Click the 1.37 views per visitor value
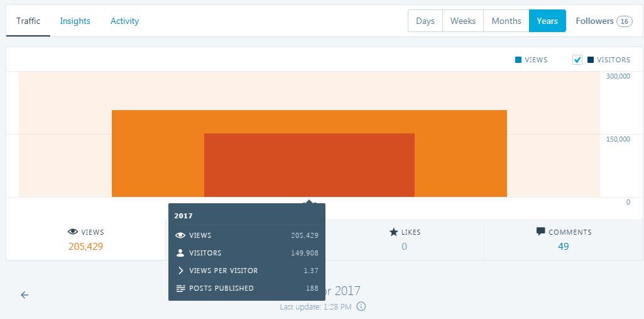 311,271
